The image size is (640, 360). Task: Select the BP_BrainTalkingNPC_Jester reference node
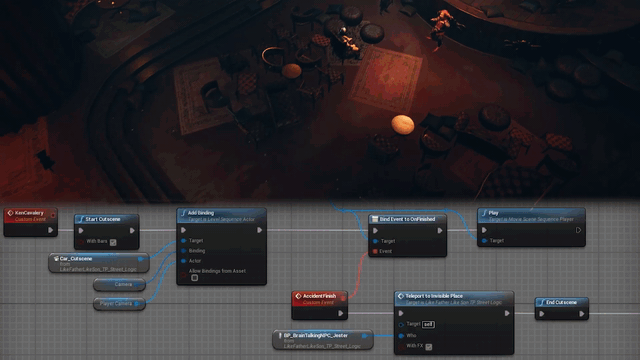[323, 340]
